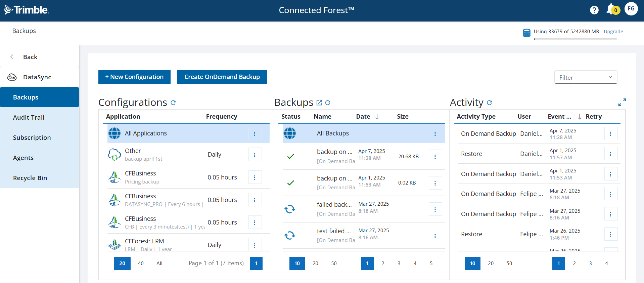Image resolution: width=644 pixels, height=283 pixels.
Task: Go to Activity page 4
Action: point(606,264)
